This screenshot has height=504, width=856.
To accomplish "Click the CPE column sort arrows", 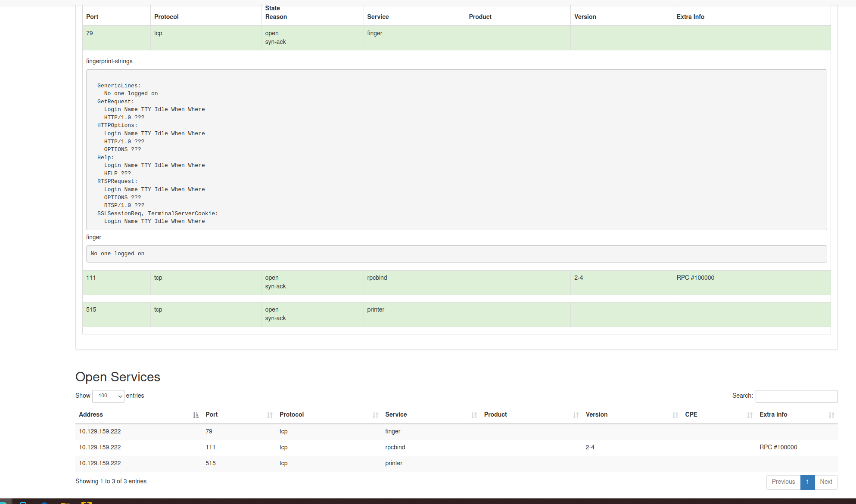I will [750, 415].
